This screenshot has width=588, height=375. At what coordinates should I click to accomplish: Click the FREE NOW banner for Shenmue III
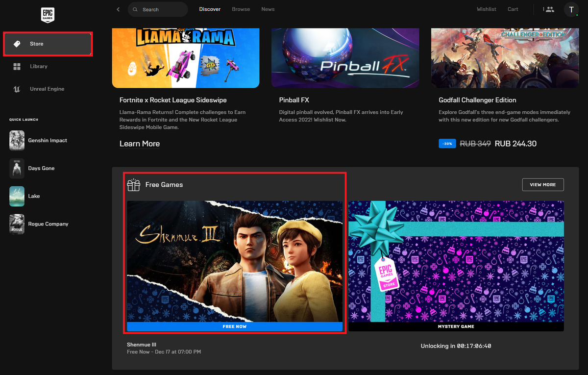coord(235,326)
